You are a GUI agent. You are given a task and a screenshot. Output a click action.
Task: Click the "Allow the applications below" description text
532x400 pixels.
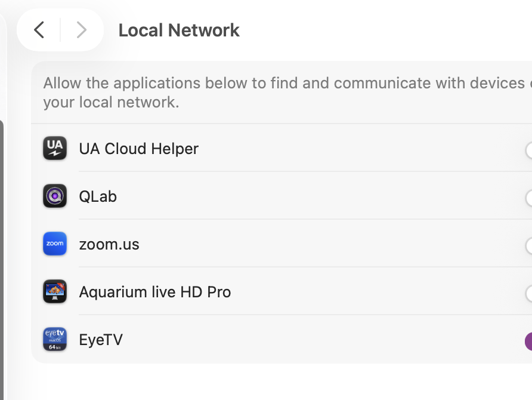pos(287,93)
